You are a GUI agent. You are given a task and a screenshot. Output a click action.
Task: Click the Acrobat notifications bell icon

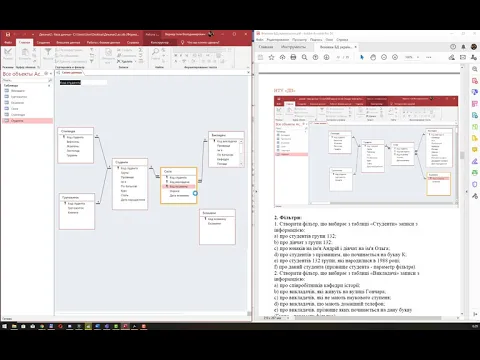coord(463,47)
